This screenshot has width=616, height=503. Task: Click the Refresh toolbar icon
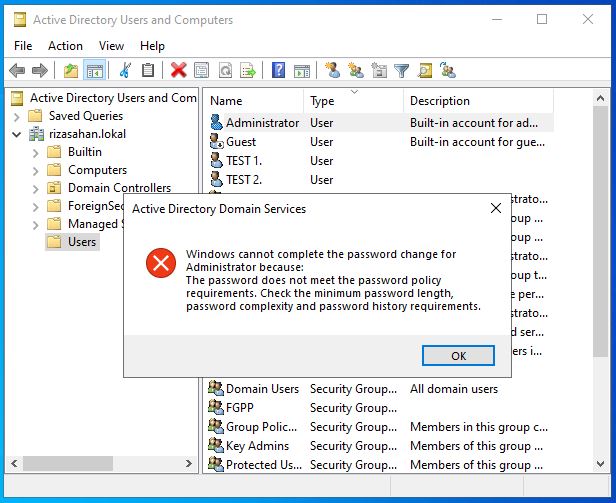[x=225, y=71]
